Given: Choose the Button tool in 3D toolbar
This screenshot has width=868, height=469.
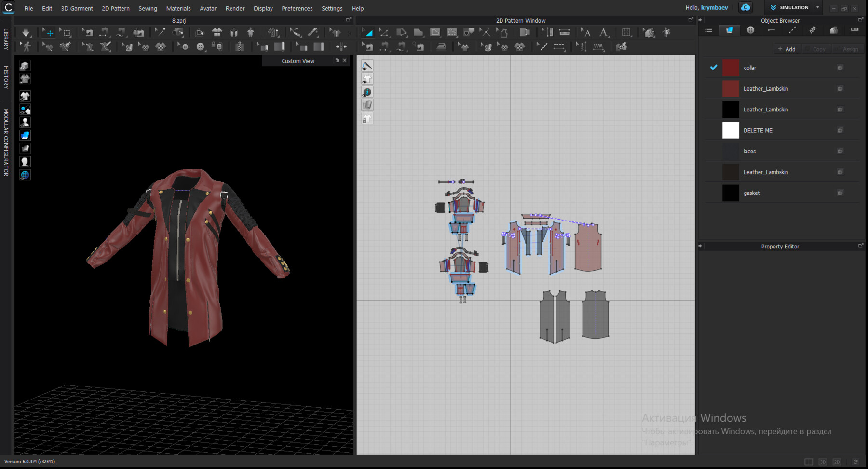Looking at the screenshot, I should click(x=200, y=47).
